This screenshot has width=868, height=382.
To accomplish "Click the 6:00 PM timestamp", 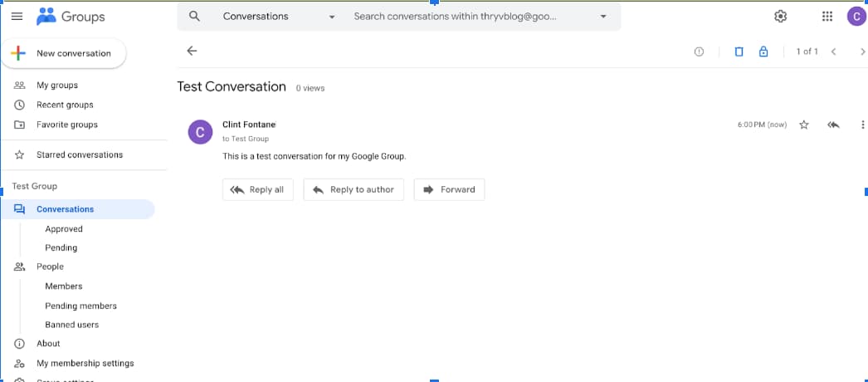I will pyautogui.click(x=762, y=125).
